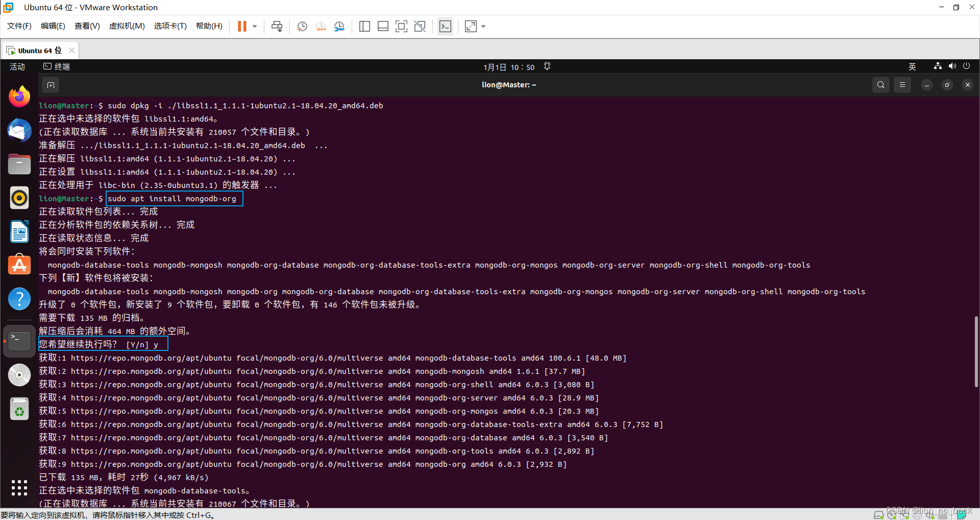Screen dimensions: 980x520
Task: Click the 获取:4 mongodb-org-server download line
Action: [318, 398]
